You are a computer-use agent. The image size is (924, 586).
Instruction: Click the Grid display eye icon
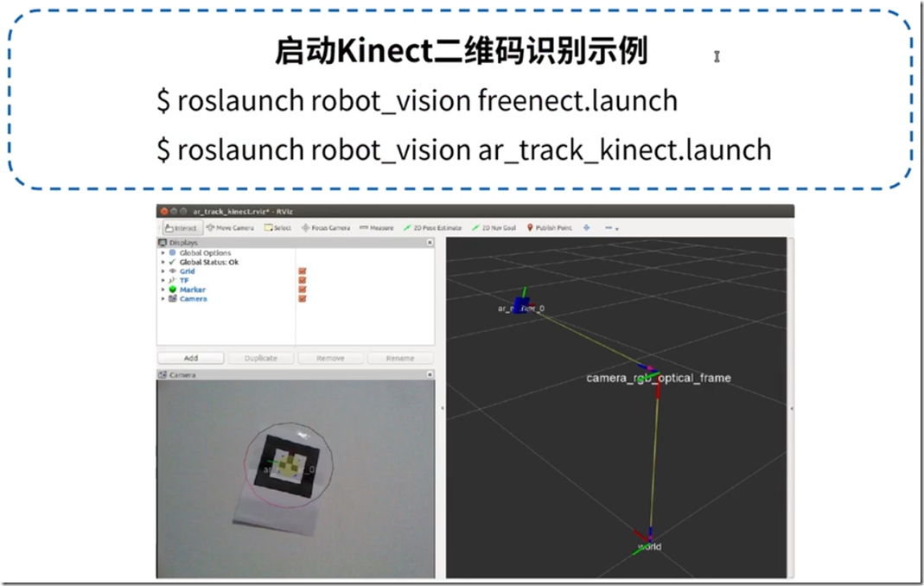point(173,271)
